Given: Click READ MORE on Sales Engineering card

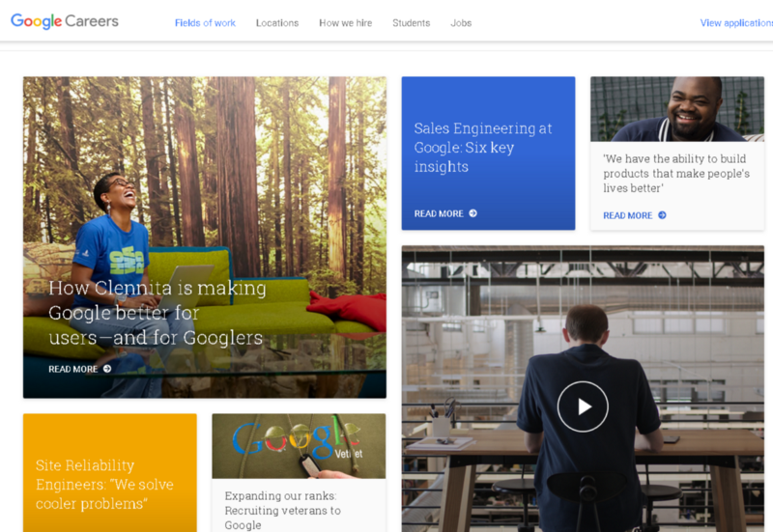Looking at the screenshot, I should coord(439,213).
